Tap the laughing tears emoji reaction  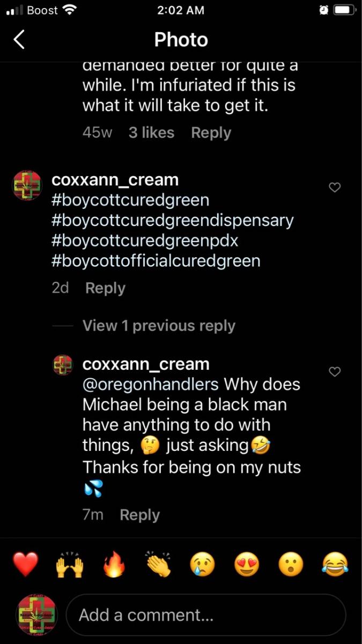coord(335,564)
